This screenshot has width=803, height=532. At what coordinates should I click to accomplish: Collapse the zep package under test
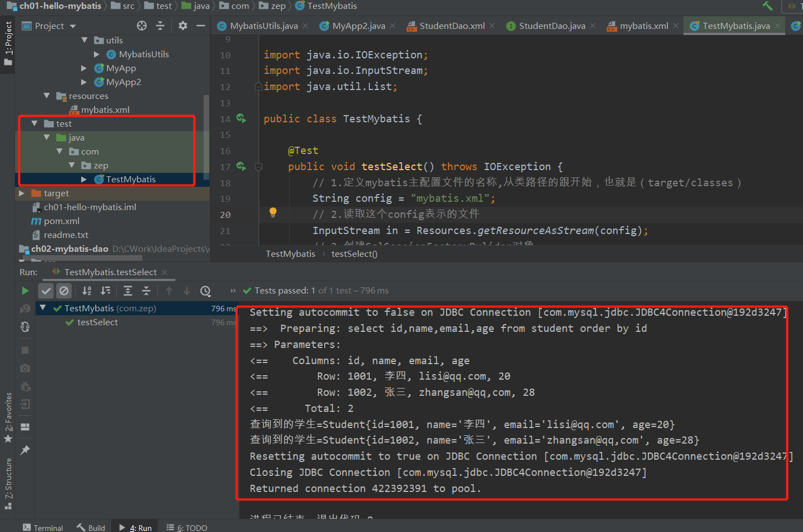coord(72,165)
